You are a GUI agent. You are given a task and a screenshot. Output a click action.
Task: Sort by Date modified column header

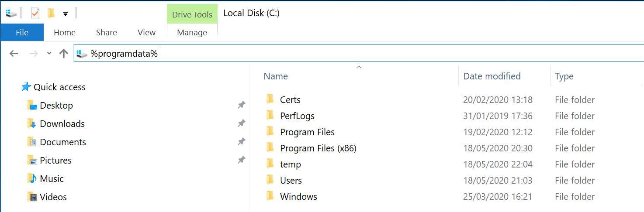point(492,76)
